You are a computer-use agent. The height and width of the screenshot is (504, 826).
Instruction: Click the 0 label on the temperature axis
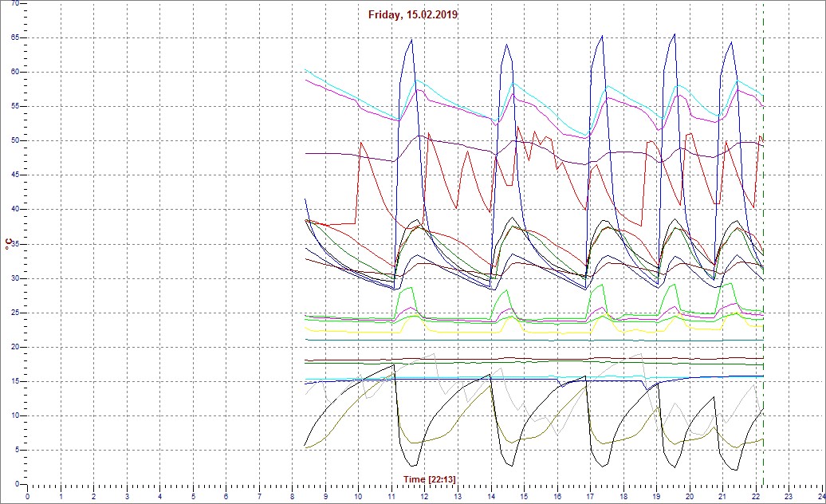[x=18, y=483]
